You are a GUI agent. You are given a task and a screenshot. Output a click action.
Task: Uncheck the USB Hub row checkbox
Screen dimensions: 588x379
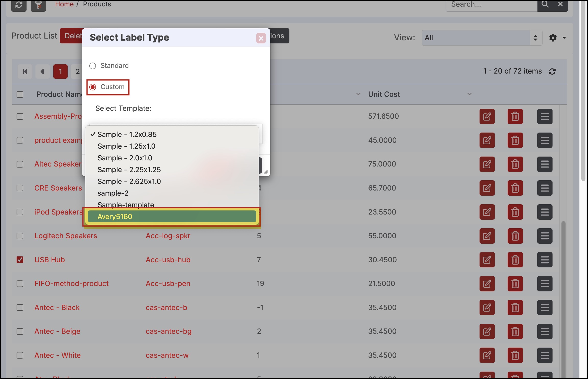pyautogui.click(x=20, y=260)
